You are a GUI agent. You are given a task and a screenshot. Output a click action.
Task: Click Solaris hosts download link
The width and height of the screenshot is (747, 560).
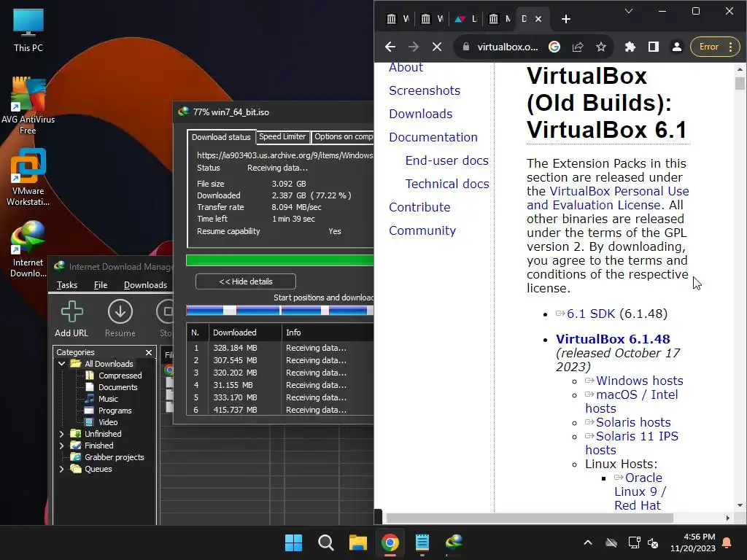[633, 422]
